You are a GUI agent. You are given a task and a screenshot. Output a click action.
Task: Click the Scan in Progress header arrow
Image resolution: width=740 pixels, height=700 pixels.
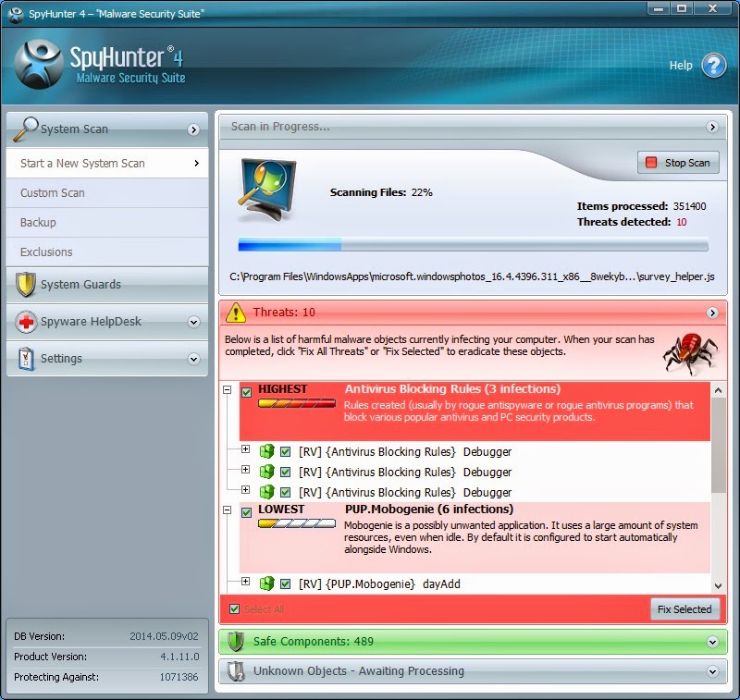(x=712, y=127)
